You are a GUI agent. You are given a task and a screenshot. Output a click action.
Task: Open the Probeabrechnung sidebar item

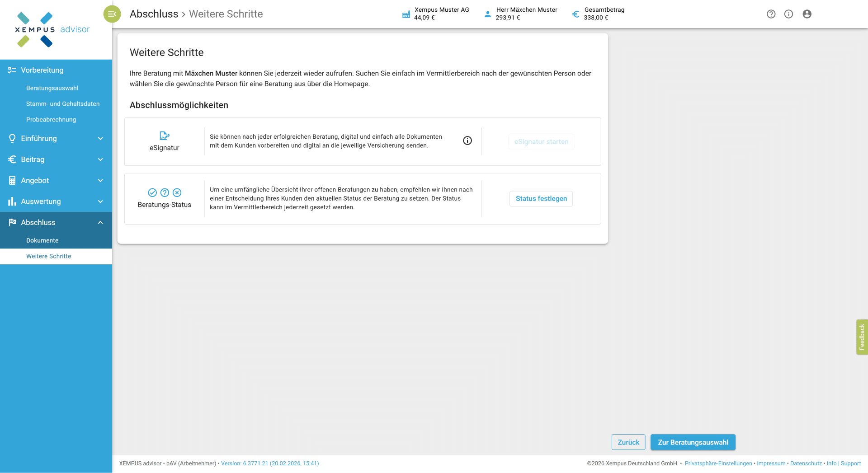(51, 120)
